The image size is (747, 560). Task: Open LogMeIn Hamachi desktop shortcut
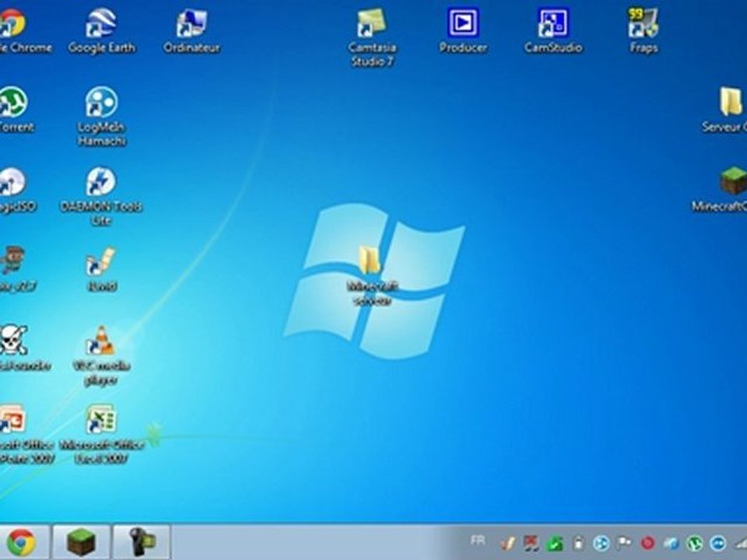(x=101, y=117)
